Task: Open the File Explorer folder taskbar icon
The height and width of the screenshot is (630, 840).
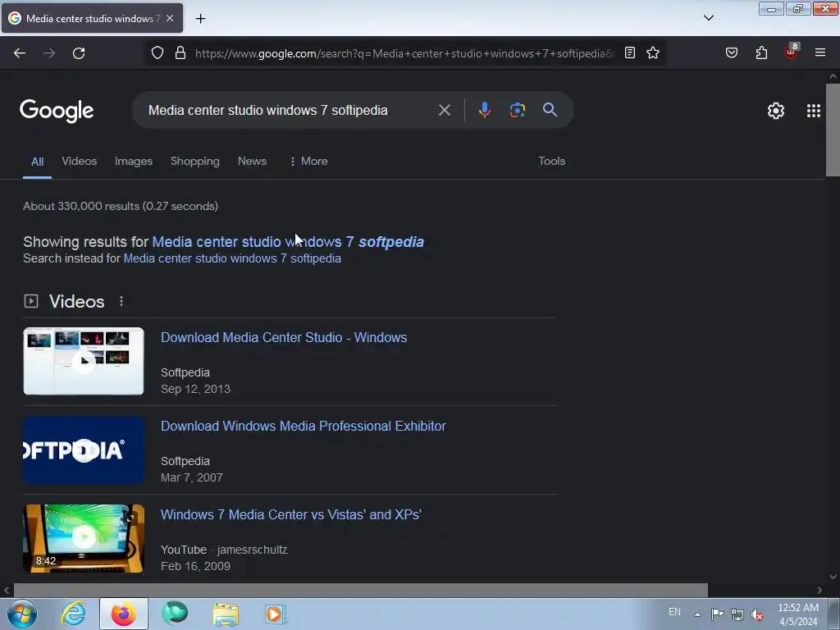Action: 226,614
